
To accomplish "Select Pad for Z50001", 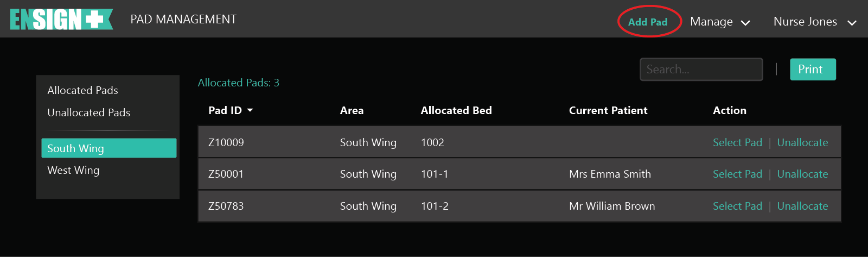I will pyautogui.click(x=737, y=174).
